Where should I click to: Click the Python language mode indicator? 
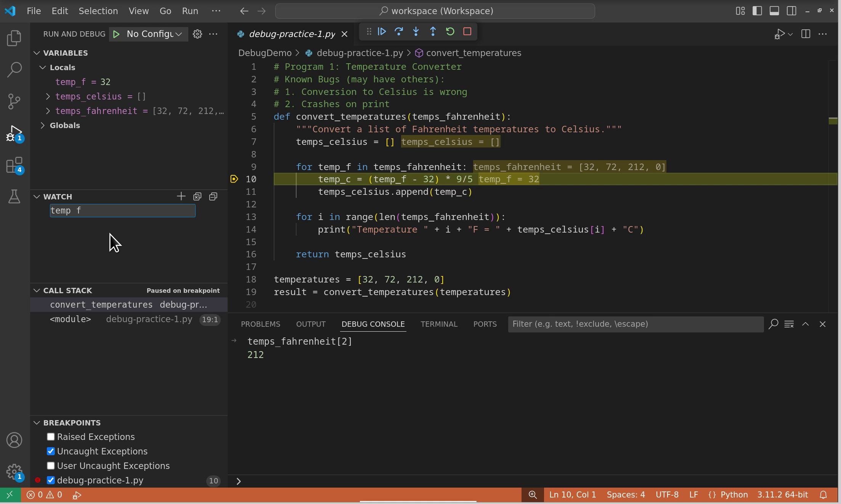pyautogui.click(x=733, y=495)
